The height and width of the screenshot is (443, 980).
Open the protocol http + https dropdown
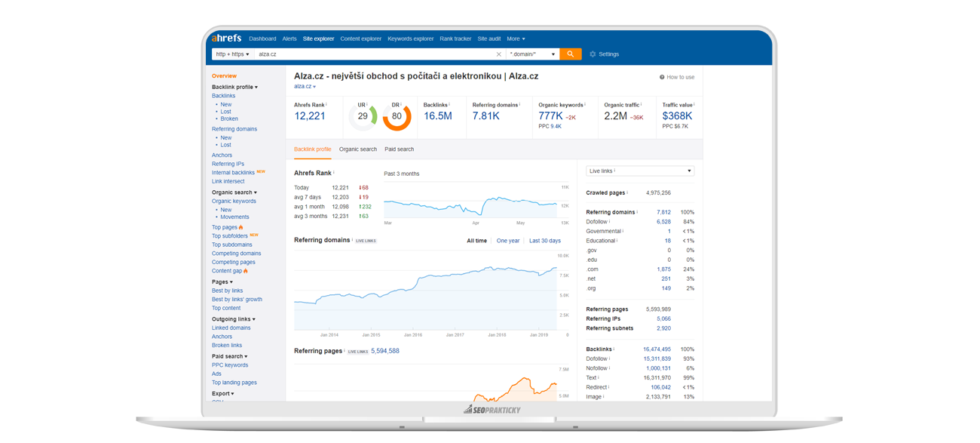coord(232,54)
